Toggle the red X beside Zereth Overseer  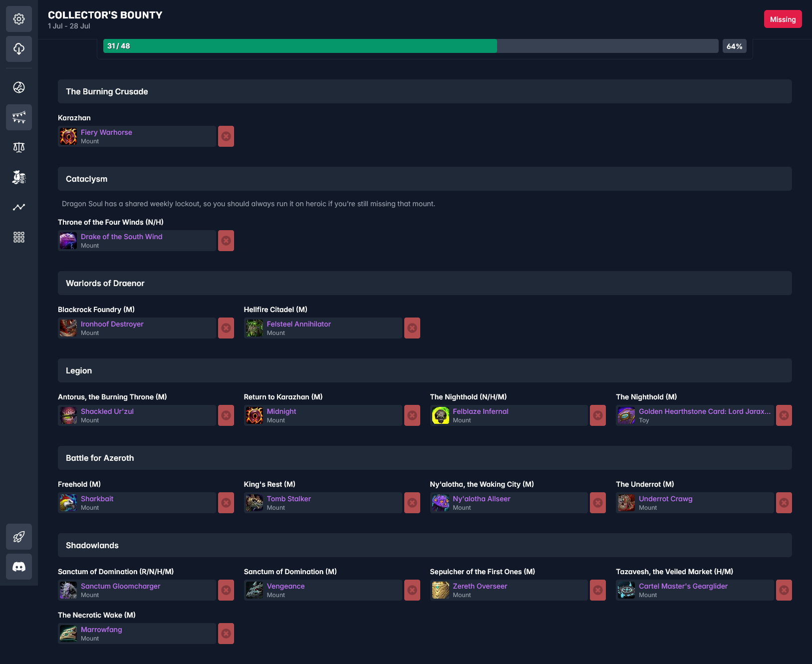pyautogui.click(x=598, y=590)
